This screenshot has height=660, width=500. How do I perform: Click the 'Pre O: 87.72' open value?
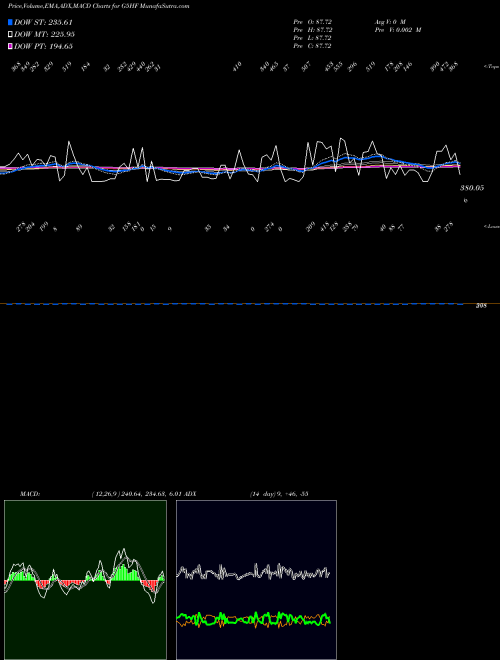coord(313,22)
